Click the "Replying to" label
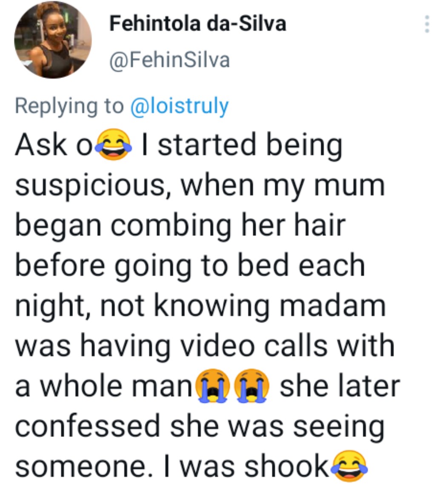This screenshot has width=448, height=488. tap(69, 105)
